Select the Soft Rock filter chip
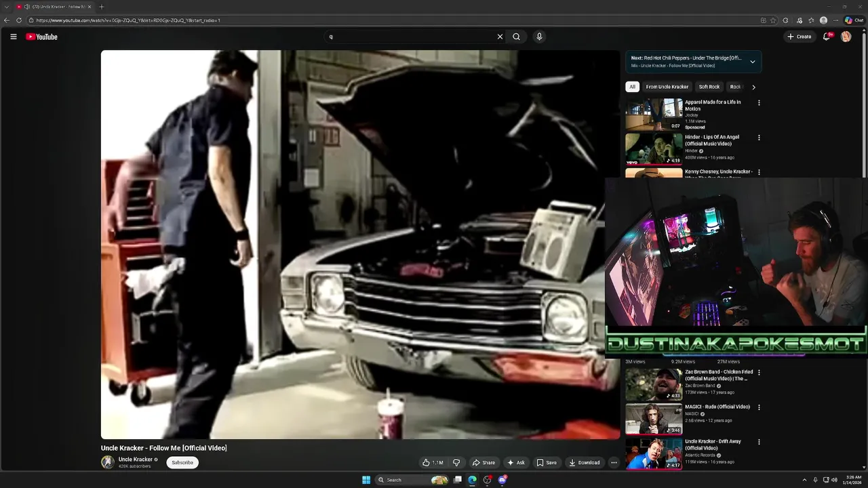868x488 pixels. (x=709, y=87)
